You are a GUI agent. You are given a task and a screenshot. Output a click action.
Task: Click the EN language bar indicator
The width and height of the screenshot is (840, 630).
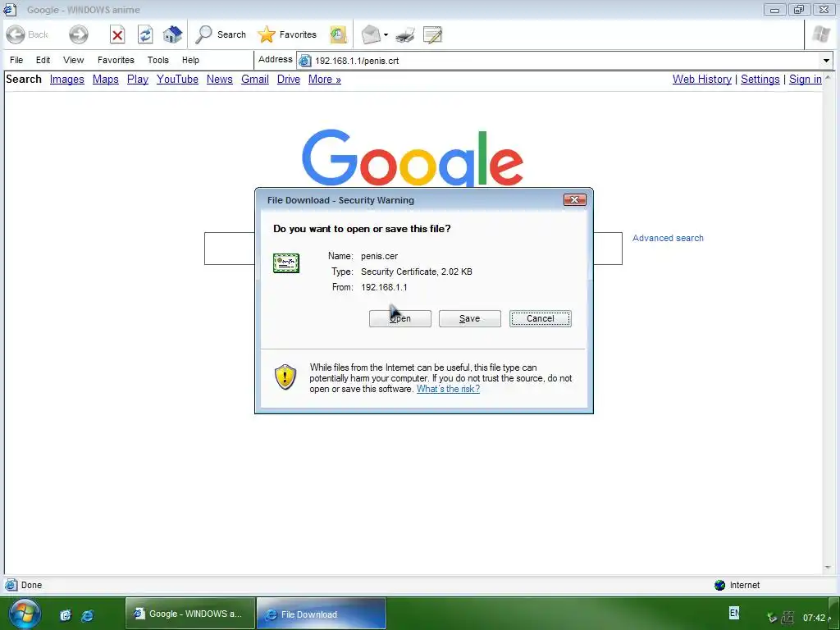(734, 612)
